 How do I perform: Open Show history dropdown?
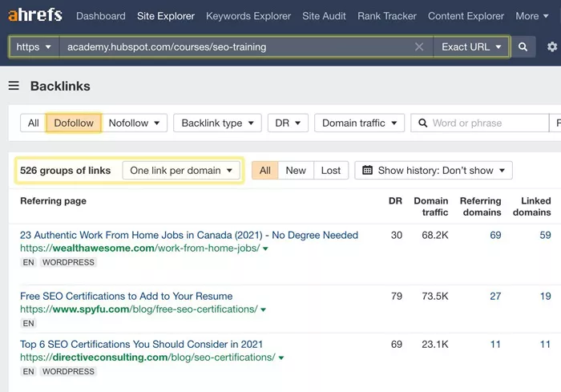click(434, 171)
